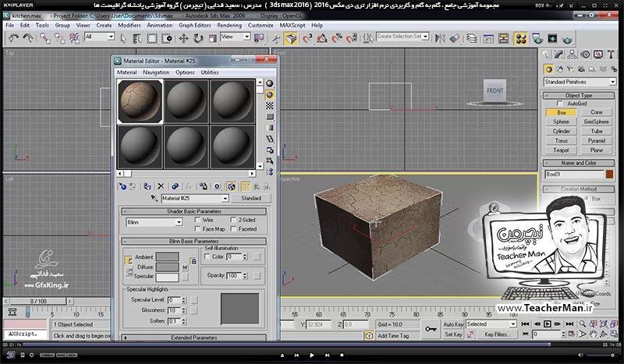
Task: Expand Extended Parameters rollout
Action: pos(193,337)
